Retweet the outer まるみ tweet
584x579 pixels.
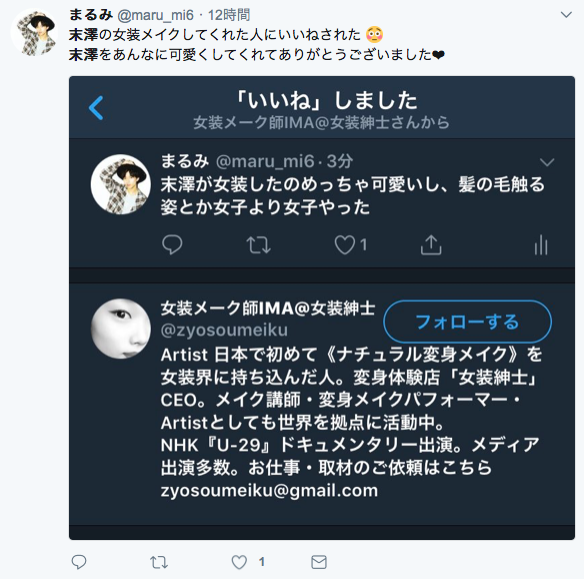(x=159, y=562)
